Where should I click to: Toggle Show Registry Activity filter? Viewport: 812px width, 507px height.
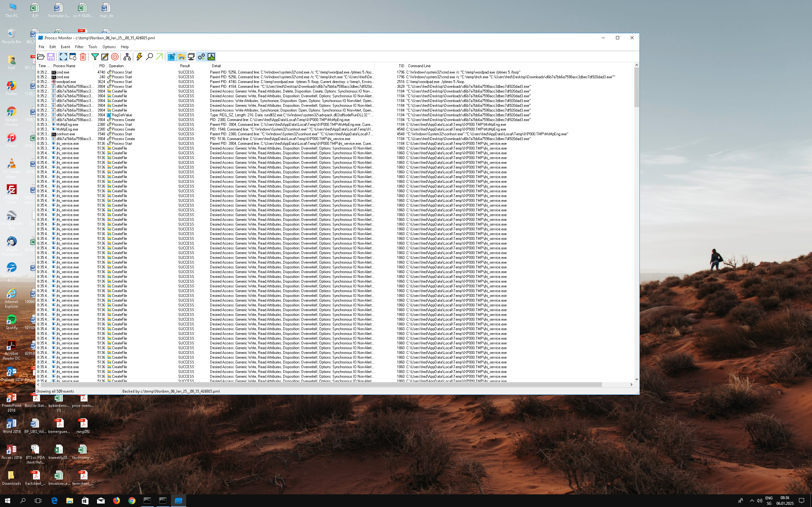click(x=172, y=57)
